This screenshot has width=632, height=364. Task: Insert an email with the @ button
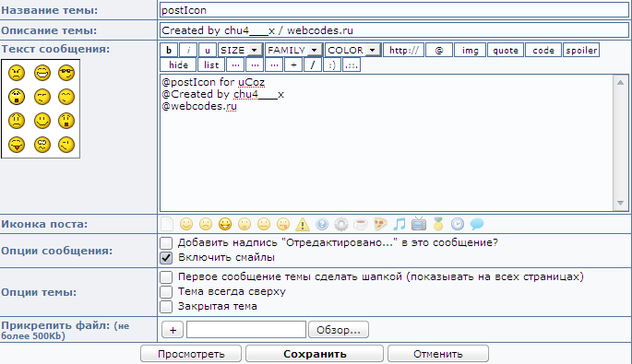tap(439, 51)
